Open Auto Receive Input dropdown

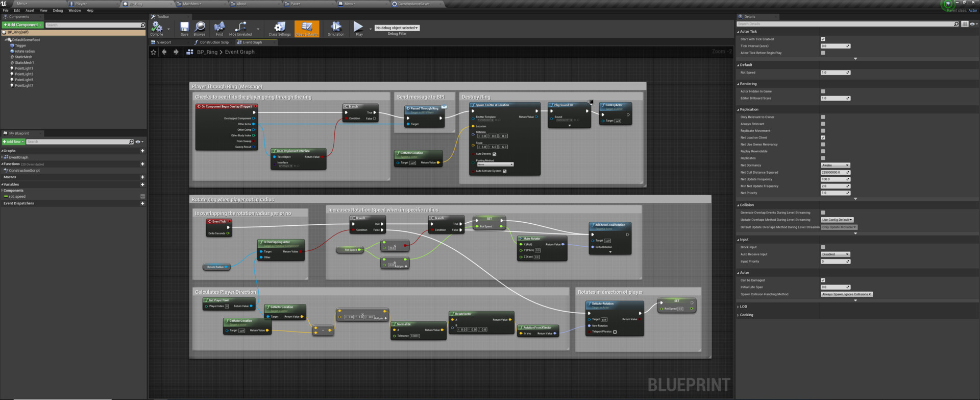[x=835, y=254]
